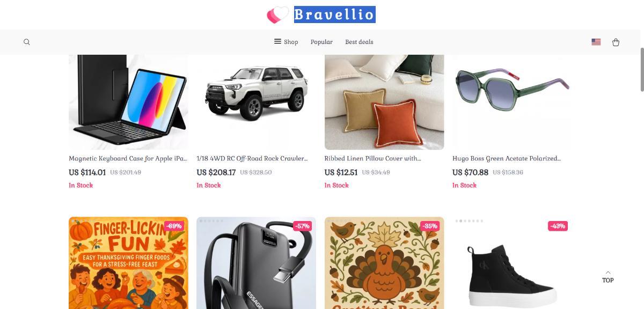The height and width of the screenshot is (309, 644).
Task: Select the image carousel dots on sneaker
Action: coord(469,221)
